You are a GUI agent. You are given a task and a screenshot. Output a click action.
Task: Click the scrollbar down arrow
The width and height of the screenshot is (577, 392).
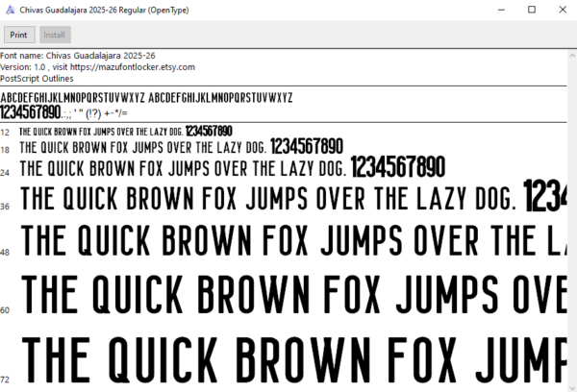tap(572, 388)
